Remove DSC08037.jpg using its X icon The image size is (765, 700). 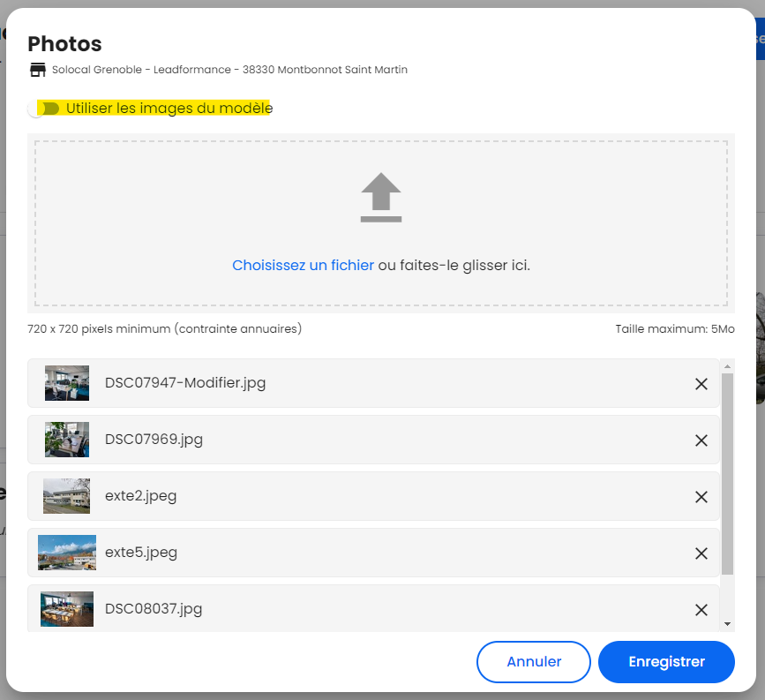click(x=701, y=610)
